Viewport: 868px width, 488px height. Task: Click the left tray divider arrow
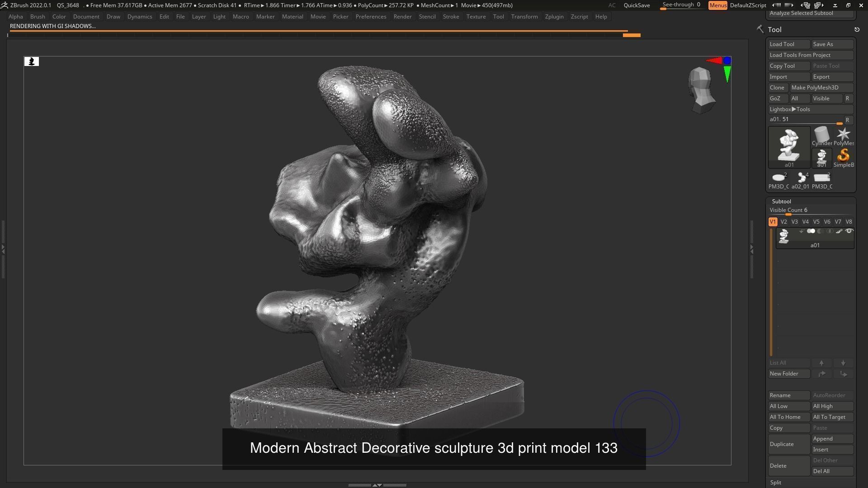click(x=3, y=249)
